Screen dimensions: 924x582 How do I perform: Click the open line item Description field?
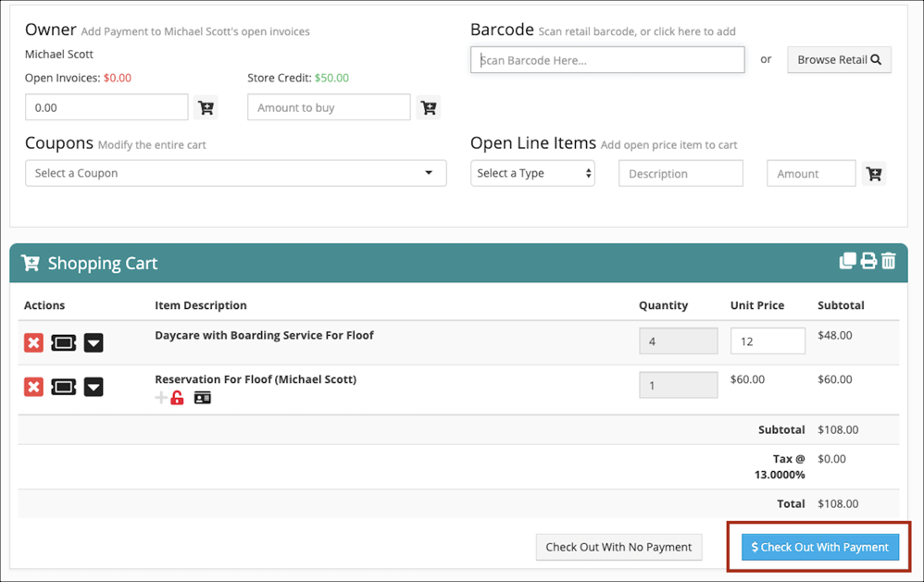[x=681, y=174]
